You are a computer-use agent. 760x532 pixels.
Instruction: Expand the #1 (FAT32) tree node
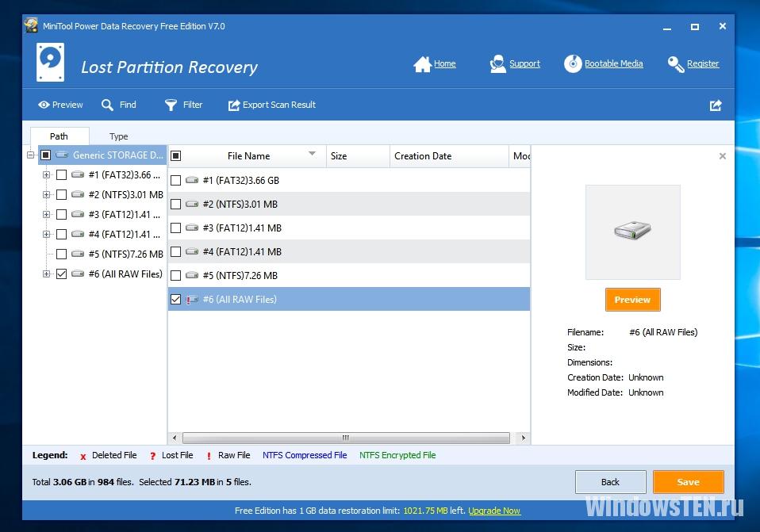tap(46, 175)
